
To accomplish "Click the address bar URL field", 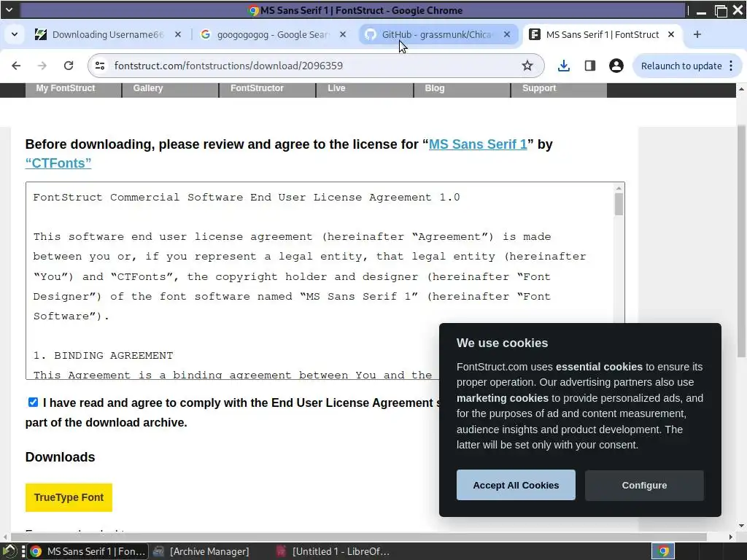I will click(314, 66).
